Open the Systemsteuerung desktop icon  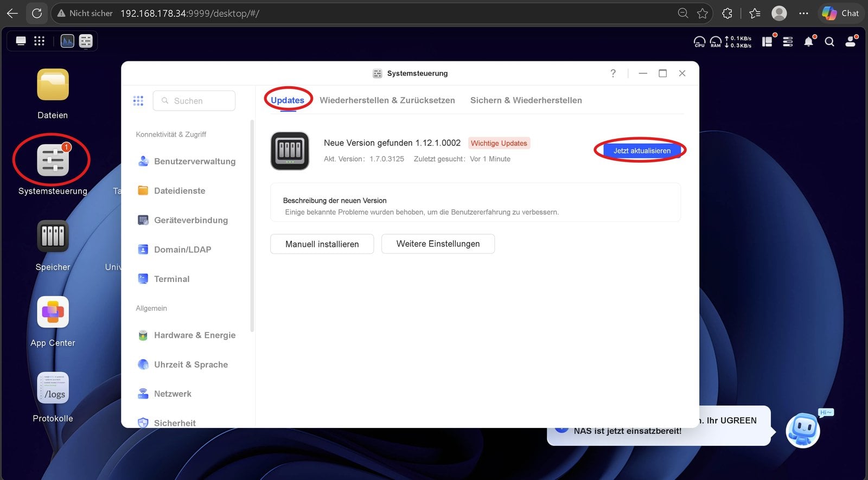pos(53,160)
